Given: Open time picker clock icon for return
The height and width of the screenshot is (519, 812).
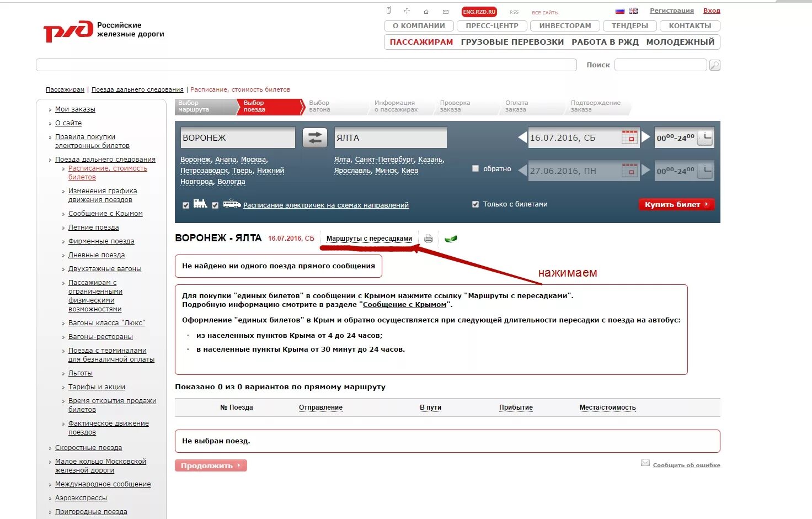Looking at the screenshot, I should click(705, 171).
